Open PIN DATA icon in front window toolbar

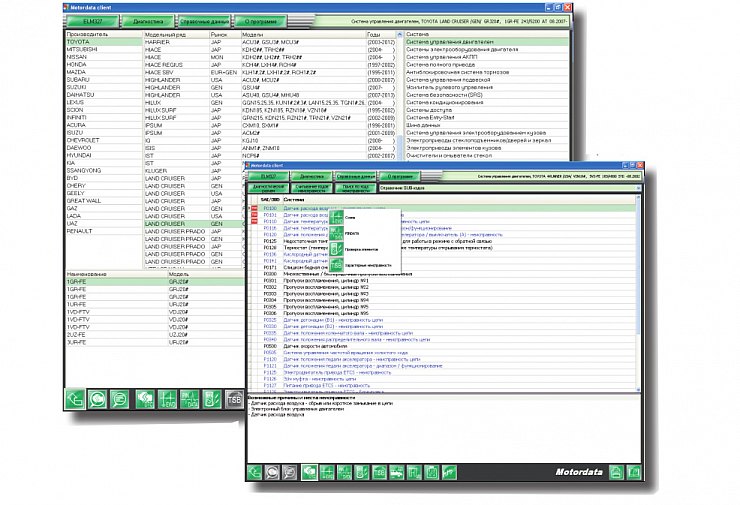point(344,472)
